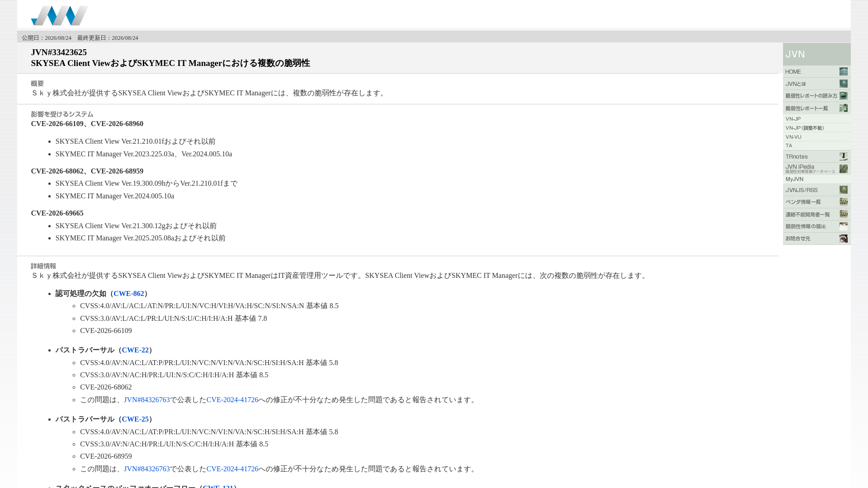
Task: Click the 最終更新日：2026/08/24 date text
Action: (x=108, y=38)
